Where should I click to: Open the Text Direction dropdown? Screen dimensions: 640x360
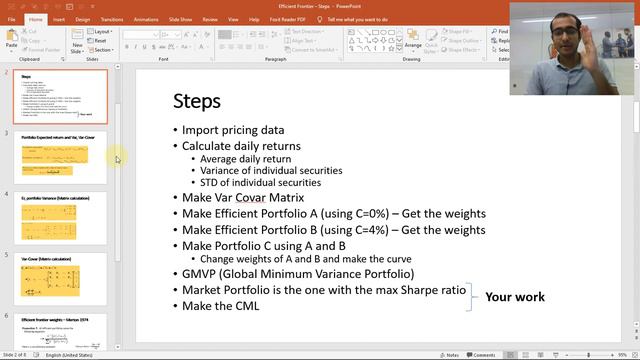tap(304, 31)
